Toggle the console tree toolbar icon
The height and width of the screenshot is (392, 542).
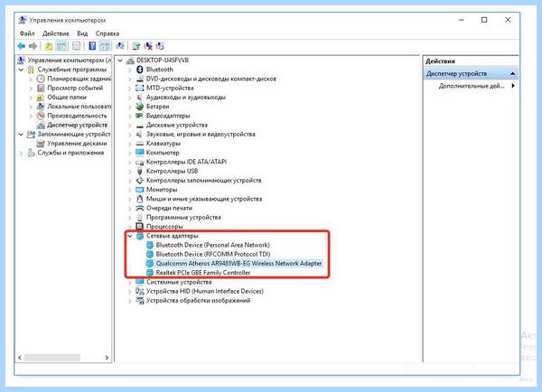pos(61,46)
